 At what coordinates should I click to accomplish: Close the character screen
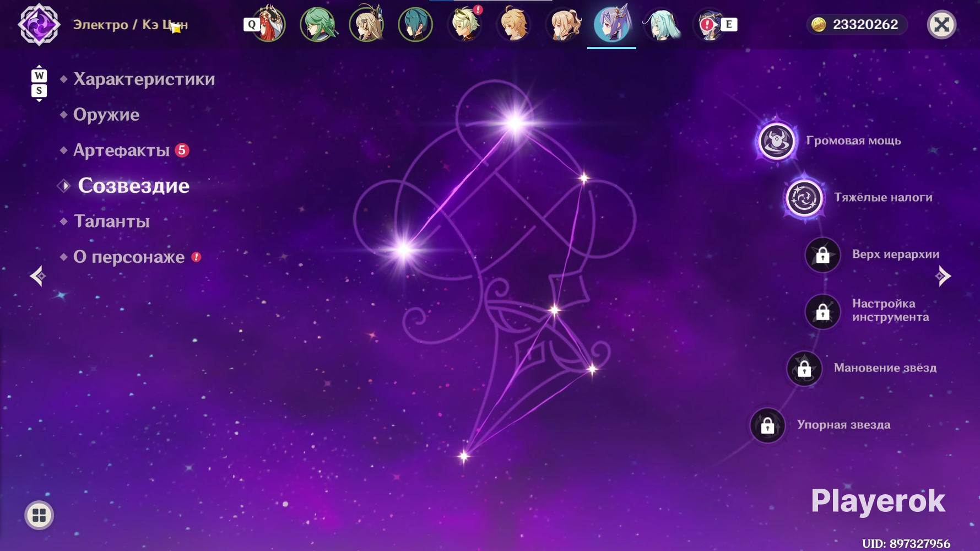point(941,25)
